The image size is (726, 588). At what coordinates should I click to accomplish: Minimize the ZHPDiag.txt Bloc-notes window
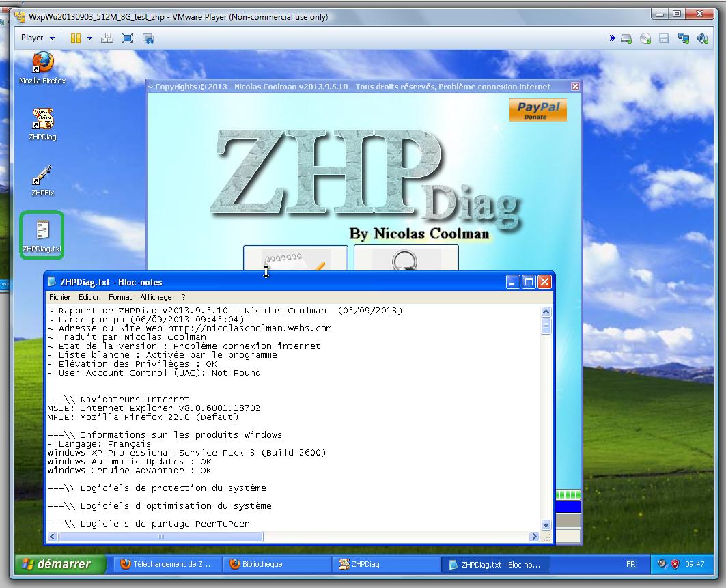tap(513, 282)
